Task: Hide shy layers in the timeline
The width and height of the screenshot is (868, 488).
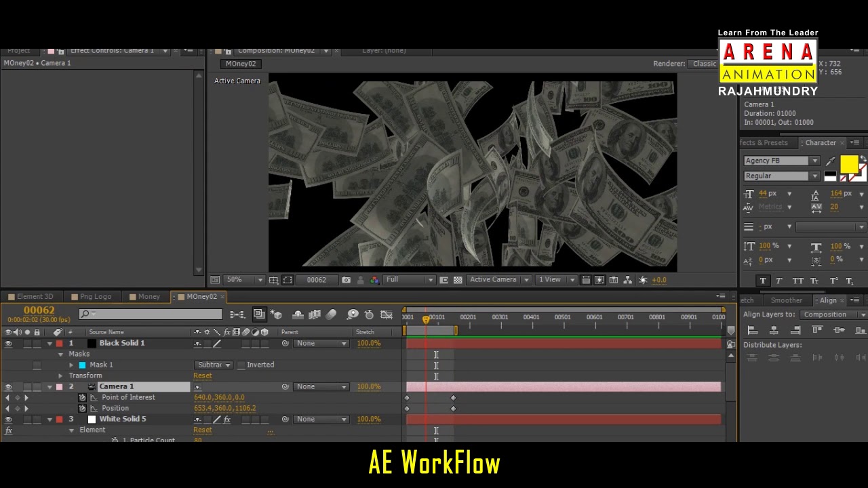Action: coord(298,314)
